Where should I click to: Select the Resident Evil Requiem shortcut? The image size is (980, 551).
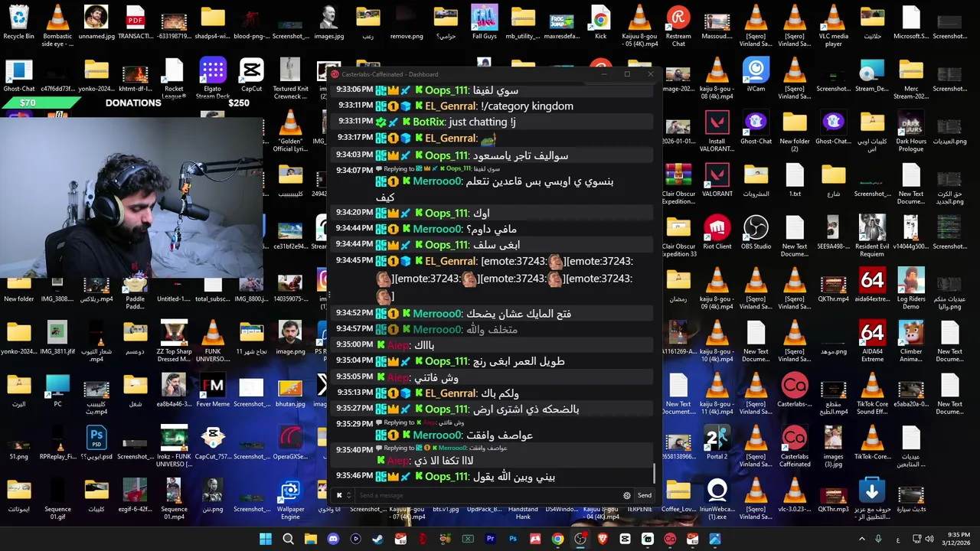click(x=872, y=236)
